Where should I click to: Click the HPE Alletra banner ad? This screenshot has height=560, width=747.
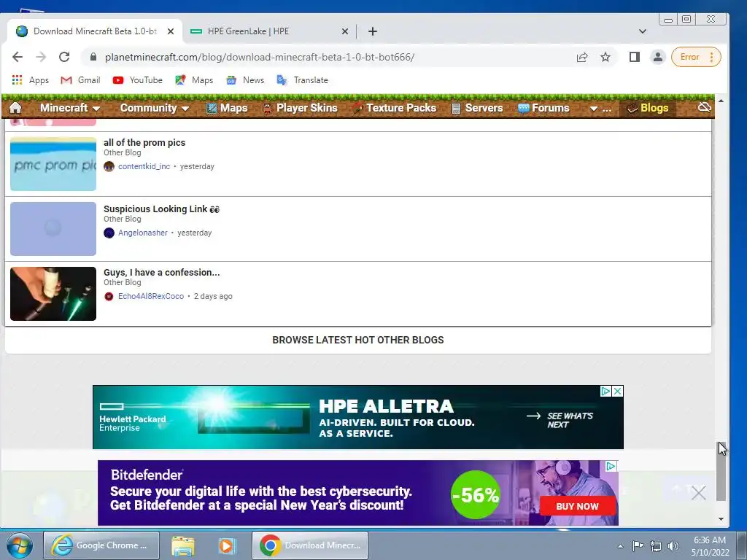357,417
